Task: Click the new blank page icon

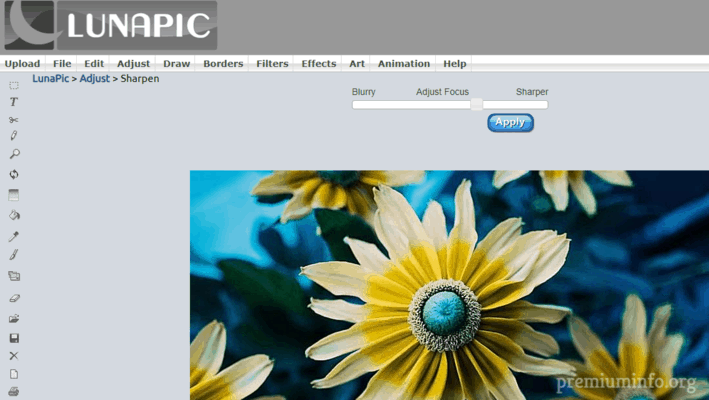Action: (14, 374)
